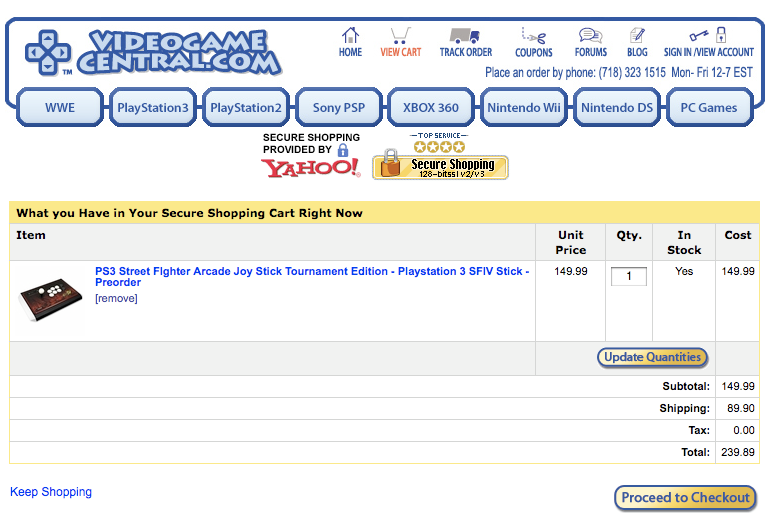Screen dimensions: 772x519
Task: Click the VideoGameCentral.com logo
Action: click(179, 53)
